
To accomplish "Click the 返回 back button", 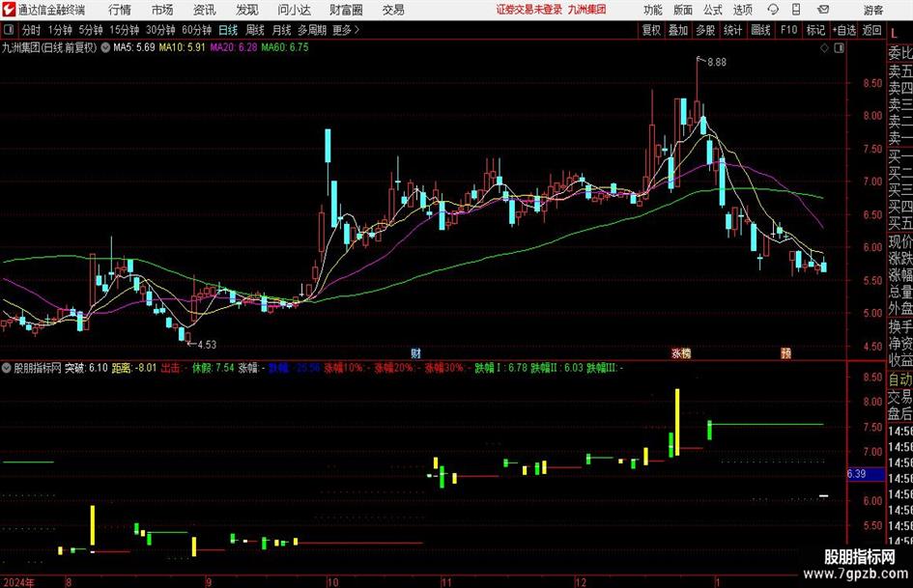I will pos(871,30).
